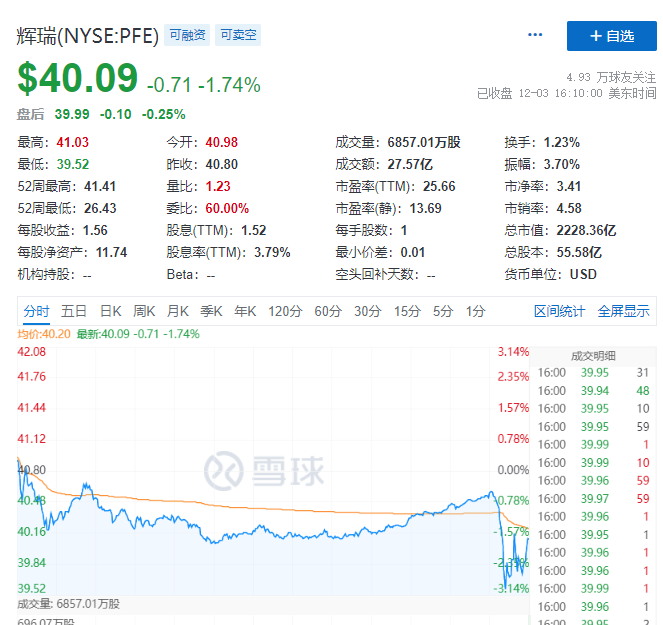Switch to the 月K chart tab
The height and width of the screenshot is (625, 663).
[x=178, y=311]
